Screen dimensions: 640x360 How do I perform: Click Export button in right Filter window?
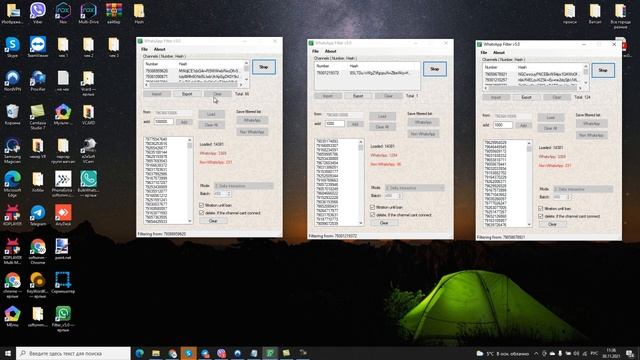[527, 97]
